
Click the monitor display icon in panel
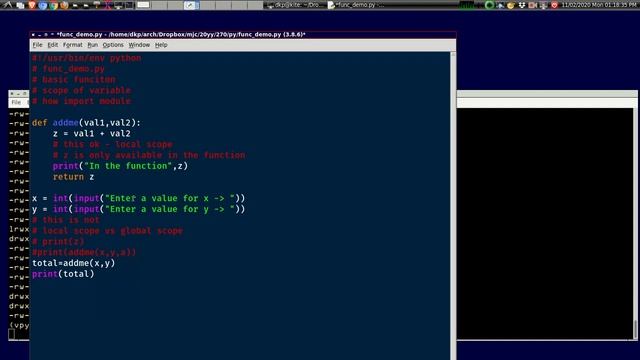118,5
